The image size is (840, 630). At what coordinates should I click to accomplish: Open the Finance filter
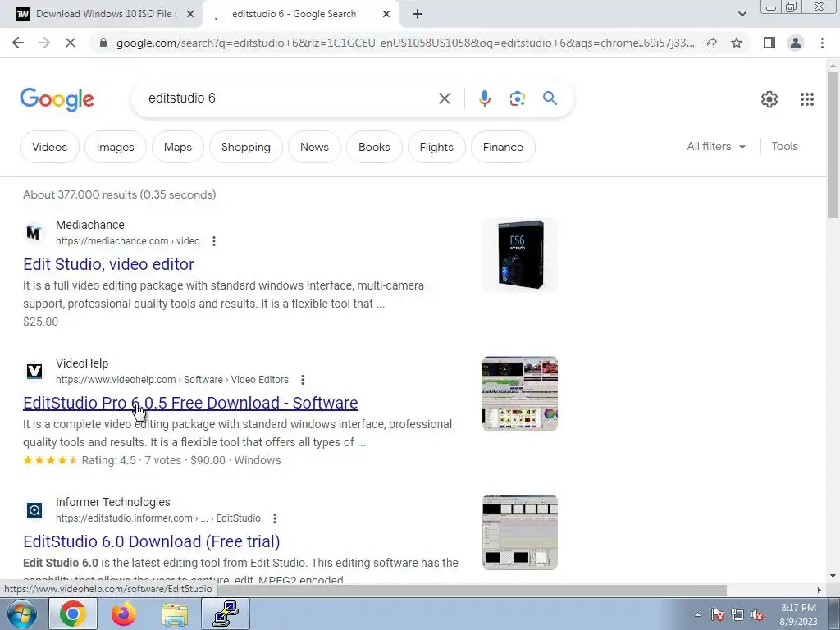click(x=503, y=147)
